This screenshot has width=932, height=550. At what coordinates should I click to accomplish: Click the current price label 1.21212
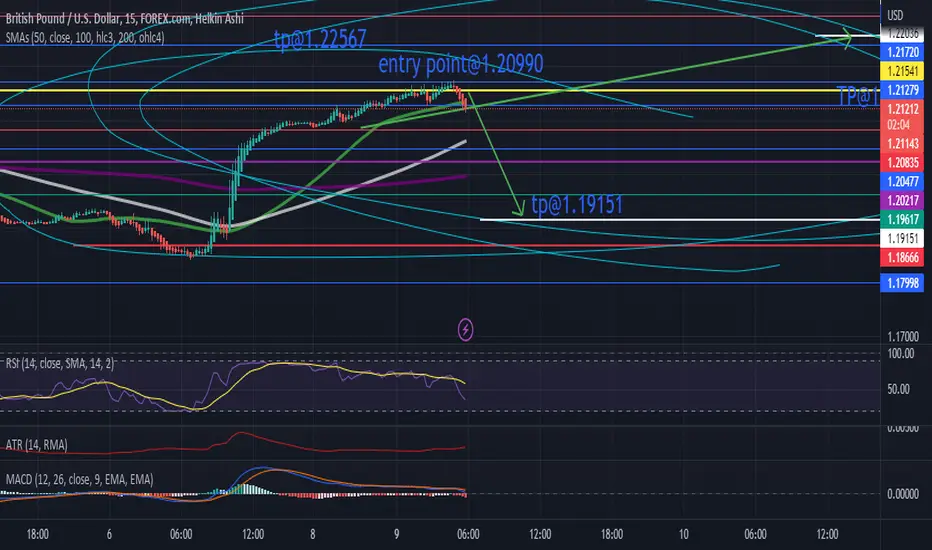click(902, 109)
